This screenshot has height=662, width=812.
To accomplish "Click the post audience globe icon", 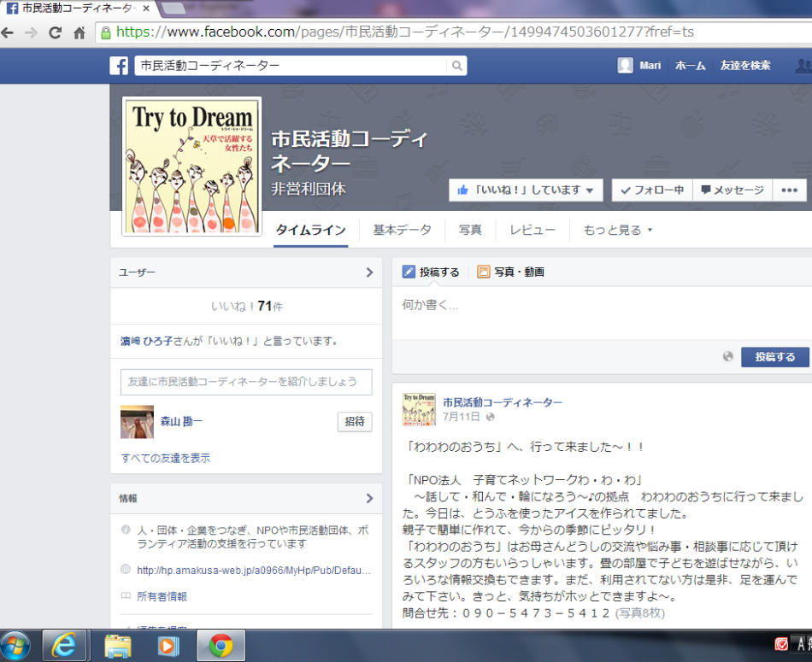I will pos(727,356).
